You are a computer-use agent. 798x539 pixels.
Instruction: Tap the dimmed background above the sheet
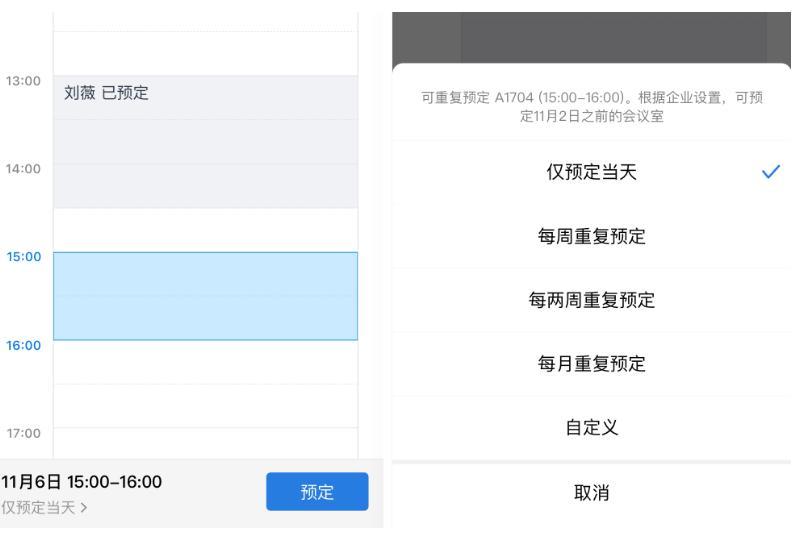click(x=591, y=36)
